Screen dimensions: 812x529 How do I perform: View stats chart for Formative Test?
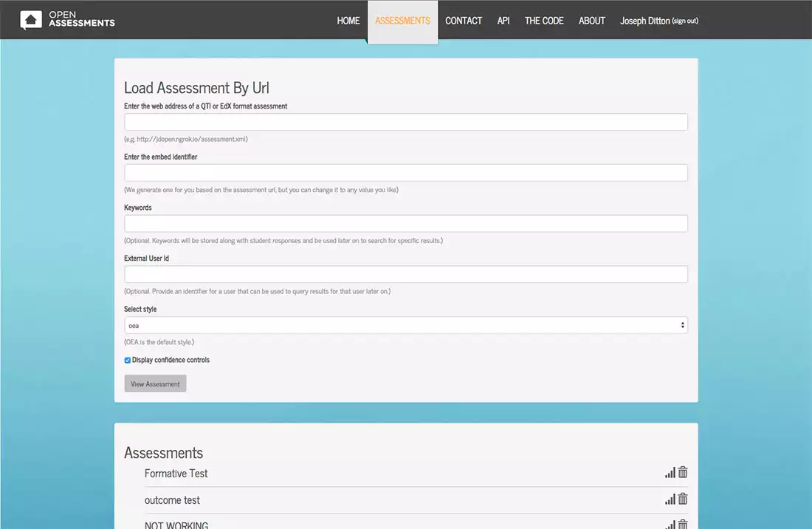pyautogui.click(x=670, y=473)
